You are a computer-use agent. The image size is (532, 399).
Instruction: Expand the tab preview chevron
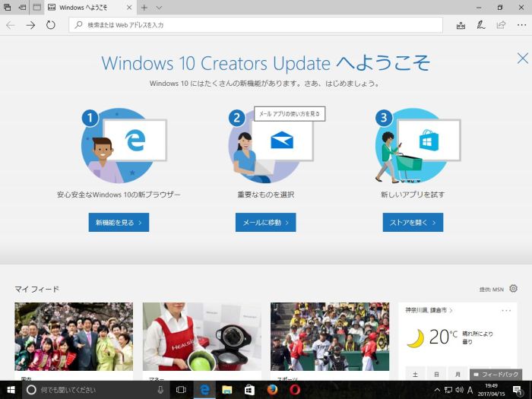tap(159, 7)
